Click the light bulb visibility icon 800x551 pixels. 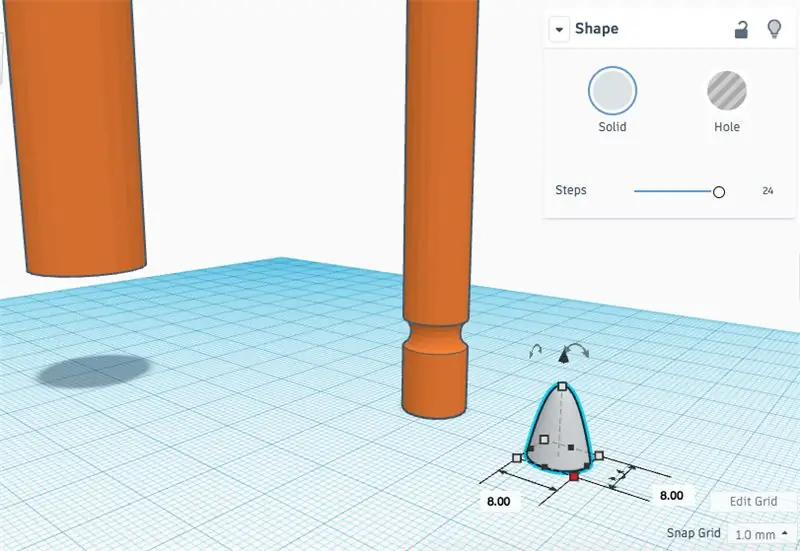click(774, 29)
